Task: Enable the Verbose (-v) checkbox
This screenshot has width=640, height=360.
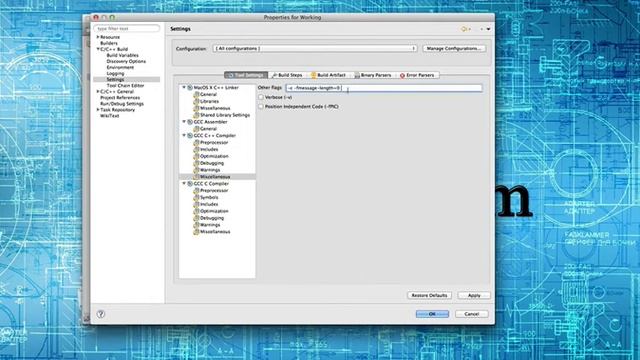Action: pyautogui.click(x=261, y=97)
